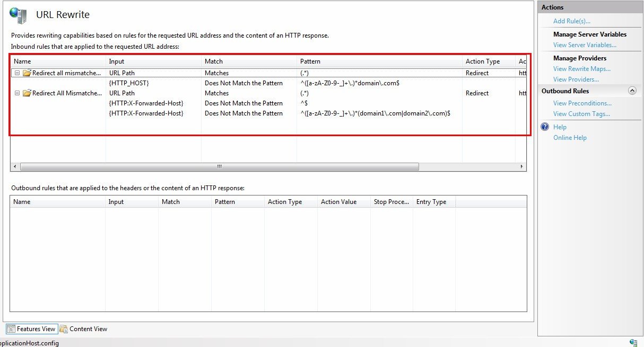Click the Features View icon

click(11, 329)
